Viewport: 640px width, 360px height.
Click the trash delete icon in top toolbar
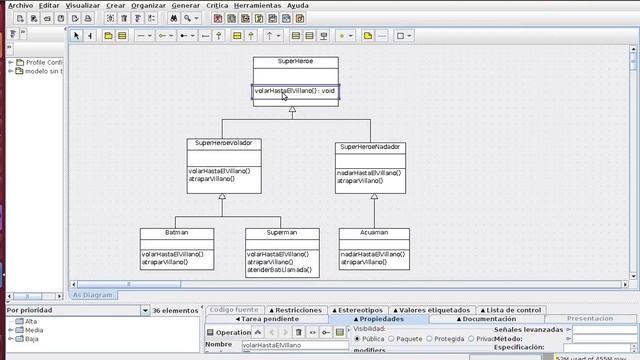tap(124, 18)
